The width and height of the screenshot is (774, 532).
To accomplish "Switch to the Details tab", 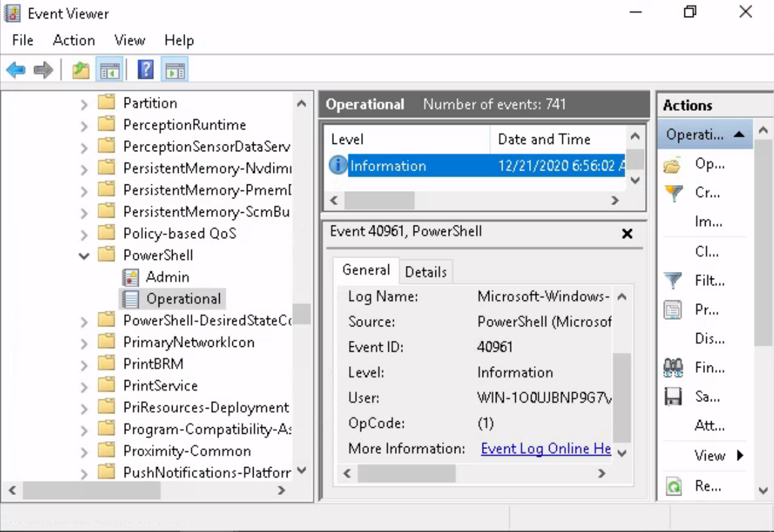I will coord(426,271).
